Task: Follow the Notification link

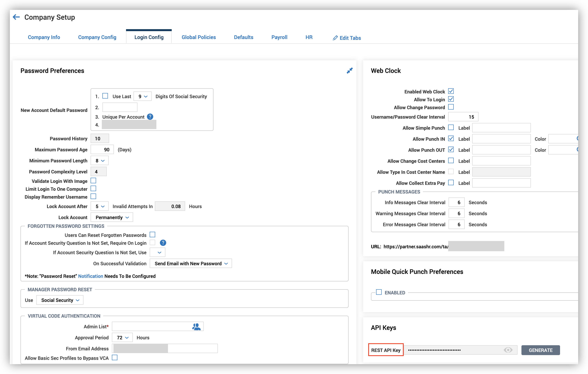Action: click(x=91, y=276)
